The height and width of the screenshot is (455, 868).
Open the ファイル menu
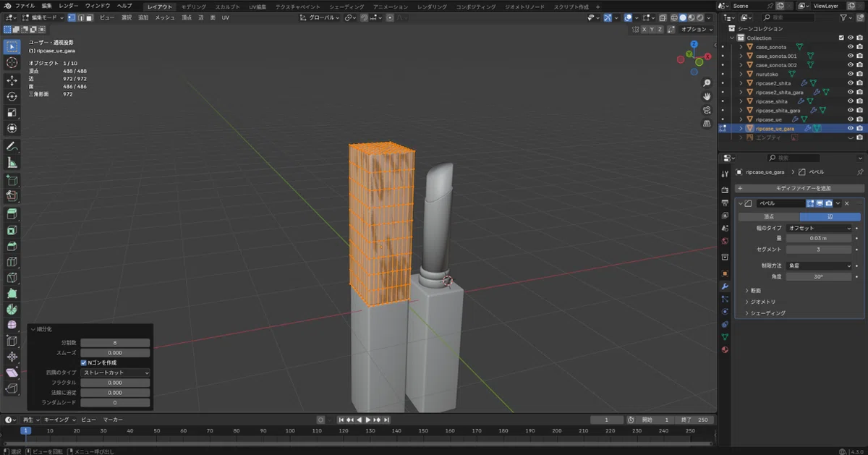point(25,6)
